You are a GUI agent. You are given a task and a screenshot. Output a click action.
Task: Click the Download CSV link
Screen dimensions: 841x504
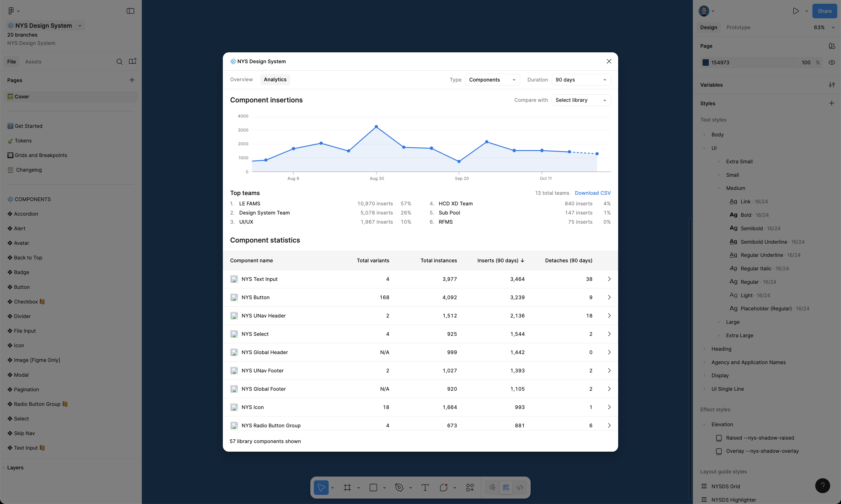pos(592,193)
